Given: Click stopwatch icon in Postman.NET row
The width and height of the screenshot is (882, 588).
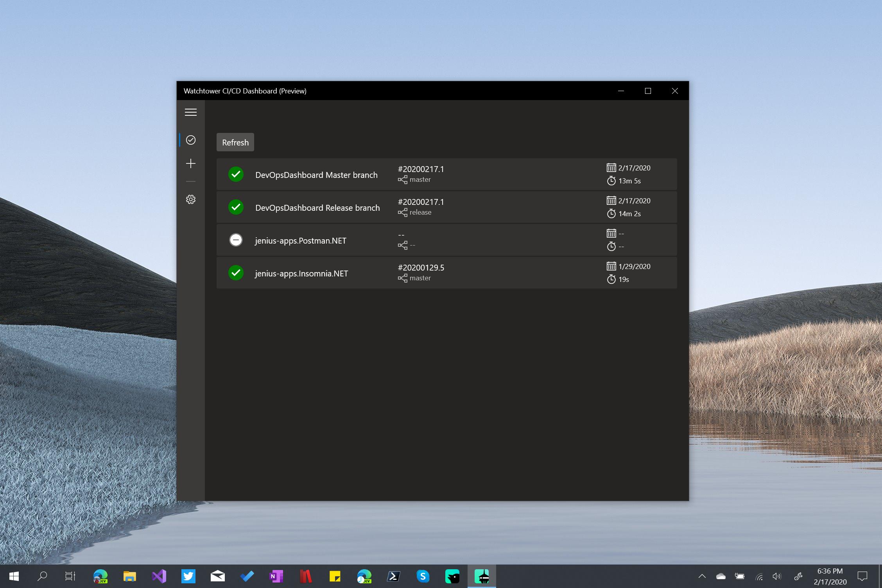Looking at the screenshot, I should (x=611, y=246).
